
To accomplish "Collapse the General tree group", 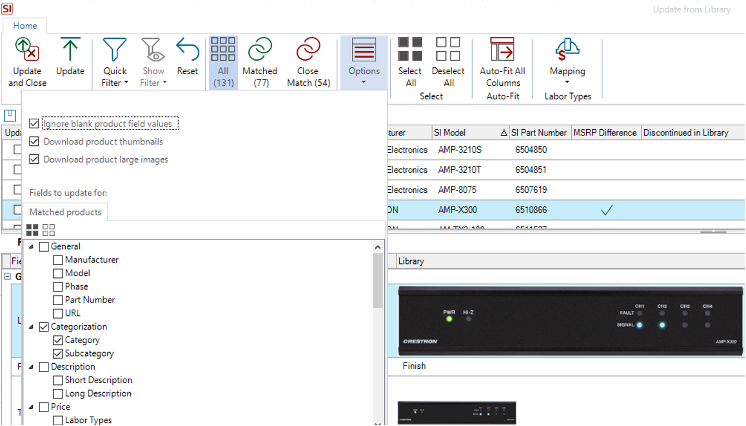I will [30, 247].
